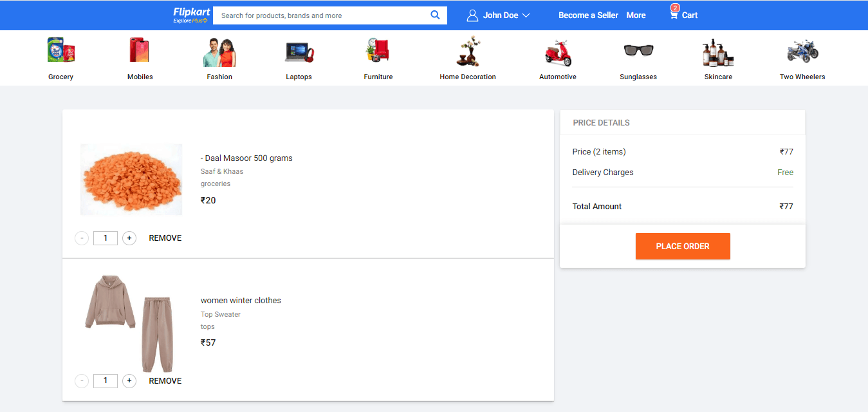This screenshot has width=868, height=412.
Task: Focus the product search input field
Action: (320, 15)
